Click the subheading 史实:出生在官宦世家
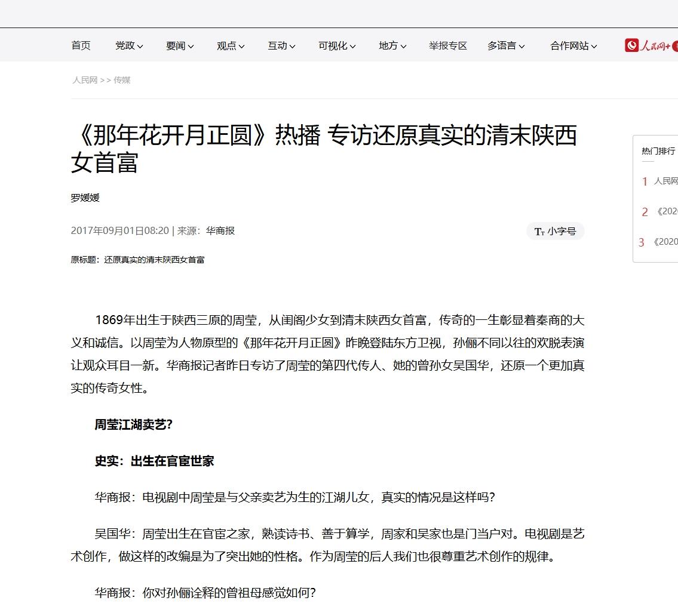This screenshot has width=678, height=616. (154, 461)
